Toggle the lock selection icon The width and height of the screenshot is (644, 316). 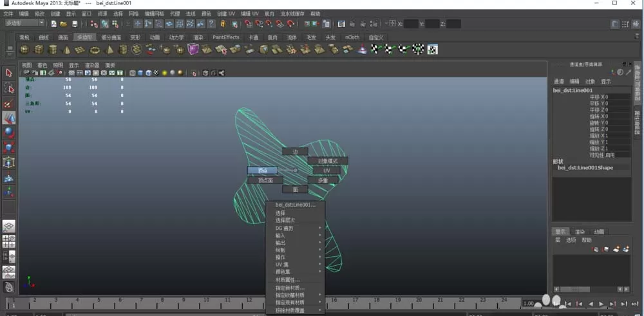click(223, 24)
